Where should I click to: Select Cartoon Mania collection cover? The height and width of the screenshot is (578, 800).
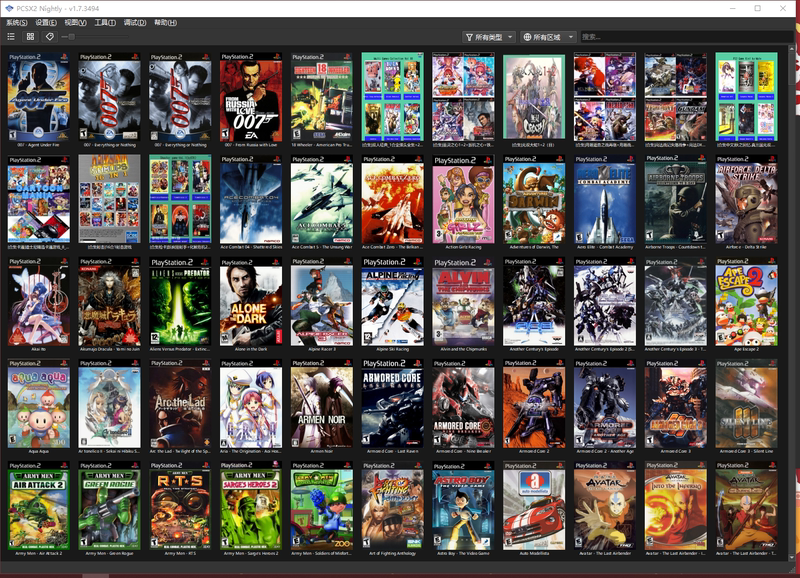[39, 199]
